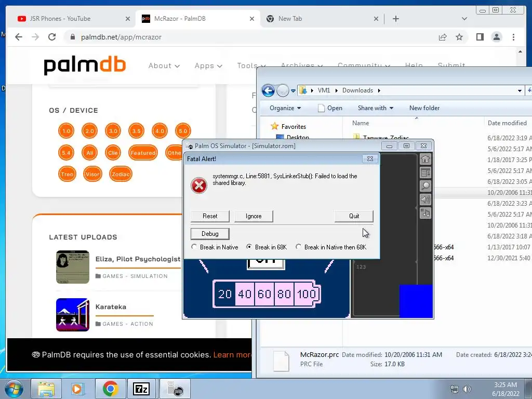Viewport: 532px width, 399px height.
Task: Open the Share with dropdown
Action: 376,108
